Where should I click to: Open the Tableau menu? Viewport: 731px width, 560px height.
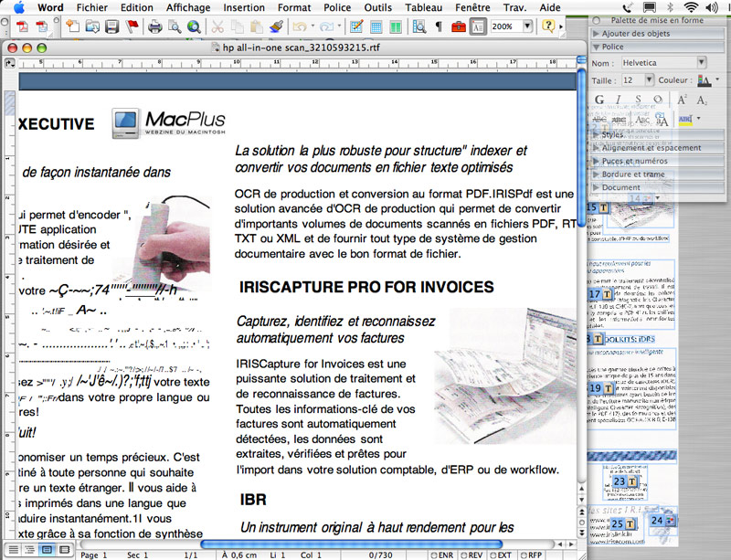(x=424, y=7)
